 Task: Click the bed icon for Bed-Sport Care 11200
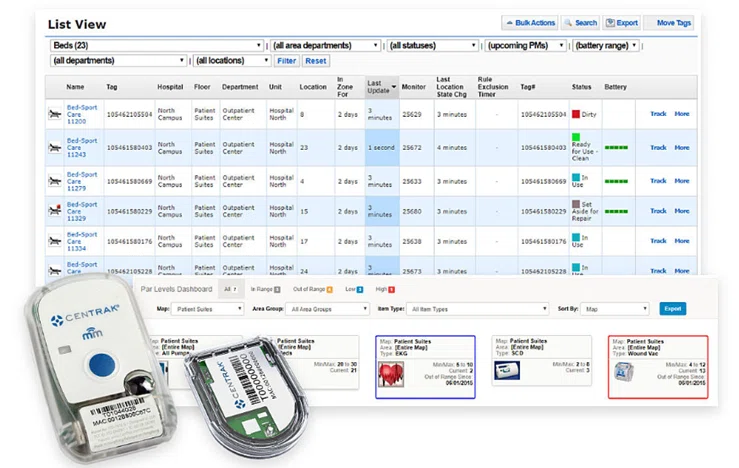pyautogui.click(x=55, y=114)
